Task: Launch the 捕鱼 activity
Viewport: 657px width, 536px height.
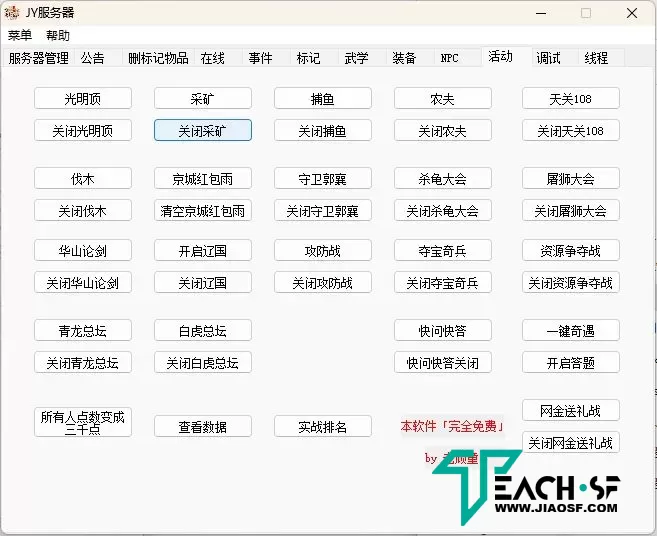Action: (323, 98)
